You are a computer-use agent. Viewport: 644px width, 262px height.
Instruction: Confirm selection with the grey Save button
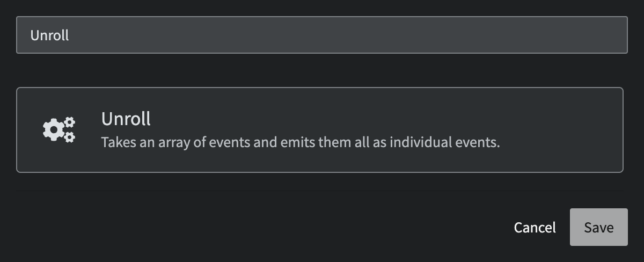(x=598, y=227)
